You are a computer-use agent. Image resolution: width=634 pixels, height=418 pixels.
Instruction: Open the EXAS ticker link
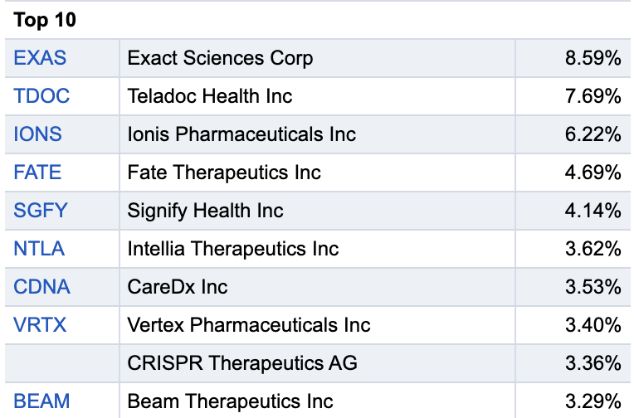pyautogui.click(x=40, y=58)
